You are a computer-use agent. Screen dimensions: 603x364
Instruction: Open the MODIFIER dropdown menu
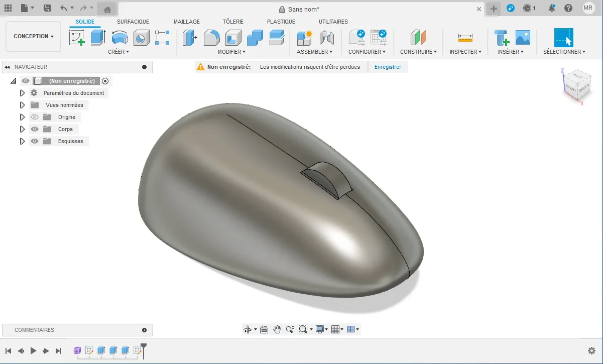pyautogui.click(x=231, y=52)
